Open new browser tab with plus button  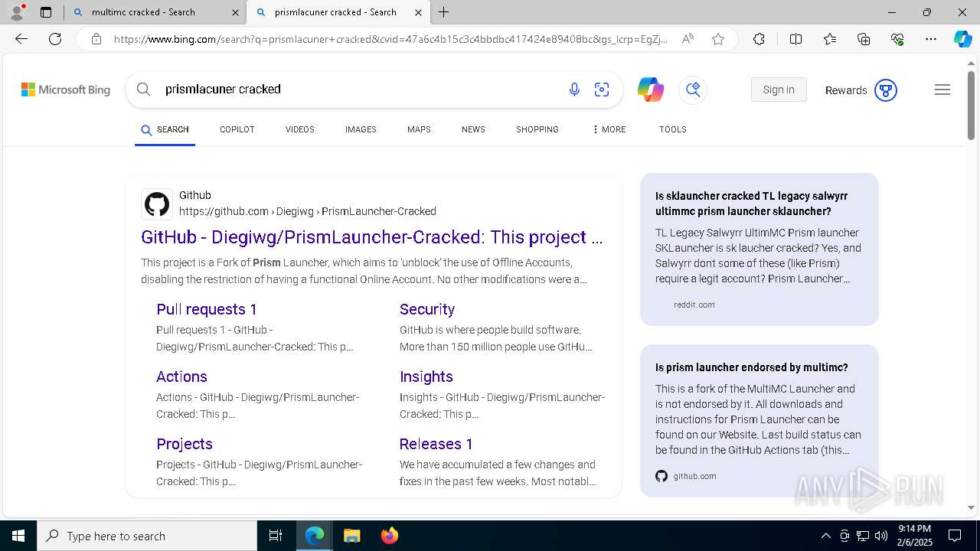tap(444, 12)
